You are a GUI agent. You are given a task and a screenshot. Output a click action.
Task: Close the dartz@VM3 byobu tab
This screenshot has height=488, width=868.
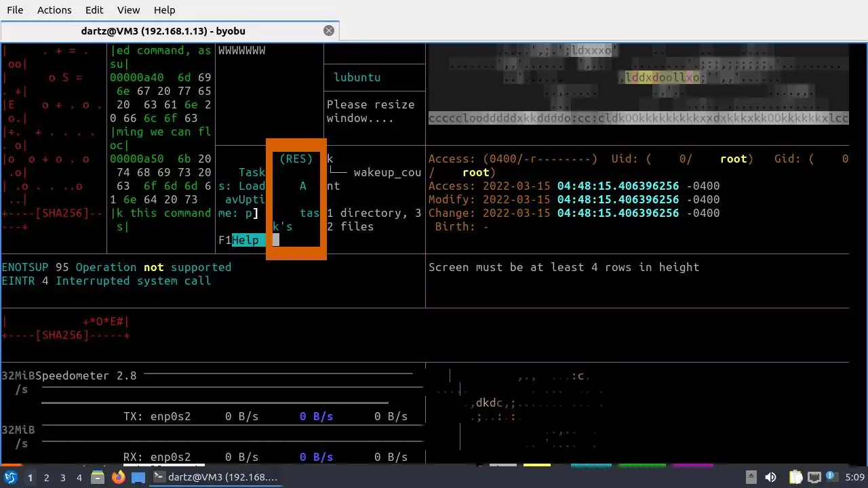tap(329, 30)
